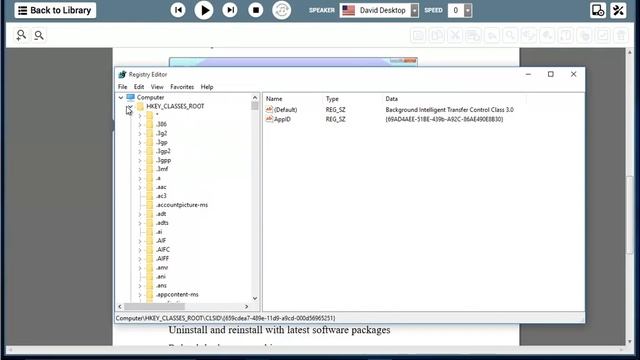Click the Computer monitor icon in the tree
The height and width of the screenshot is (360, 640).
pyautogui.click(x=131, y=97)
